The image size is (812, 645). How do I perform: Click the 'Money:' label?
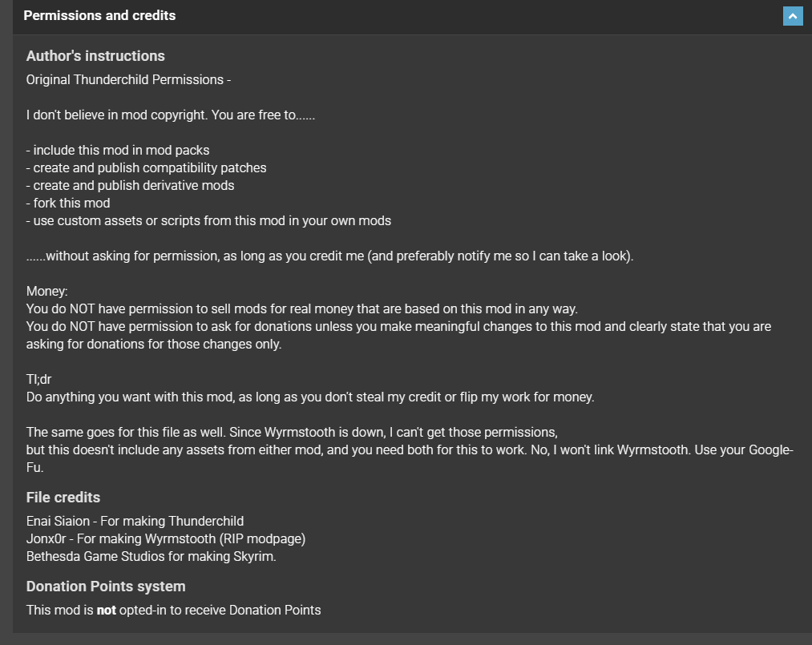coord(47,291)
